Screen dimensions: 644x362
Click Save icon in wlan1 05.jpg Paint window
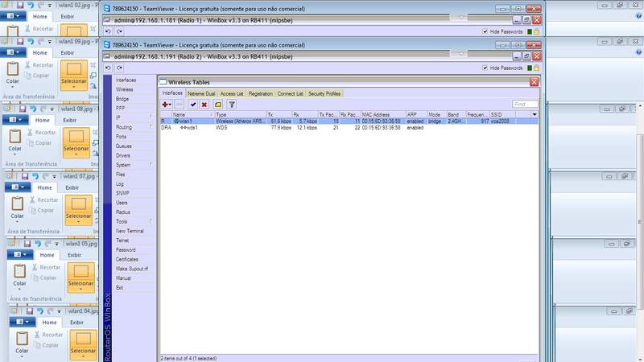coord(27,244)
